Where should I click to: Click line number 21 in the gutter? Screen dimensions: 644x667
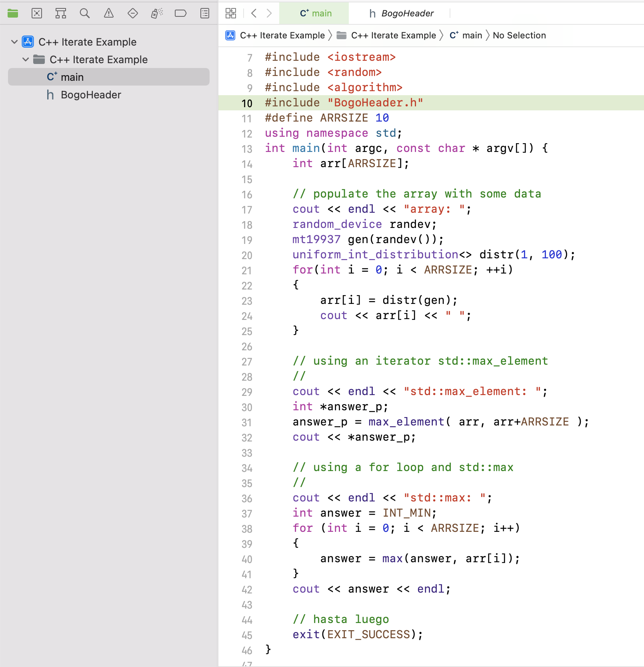tap(247, 271)
